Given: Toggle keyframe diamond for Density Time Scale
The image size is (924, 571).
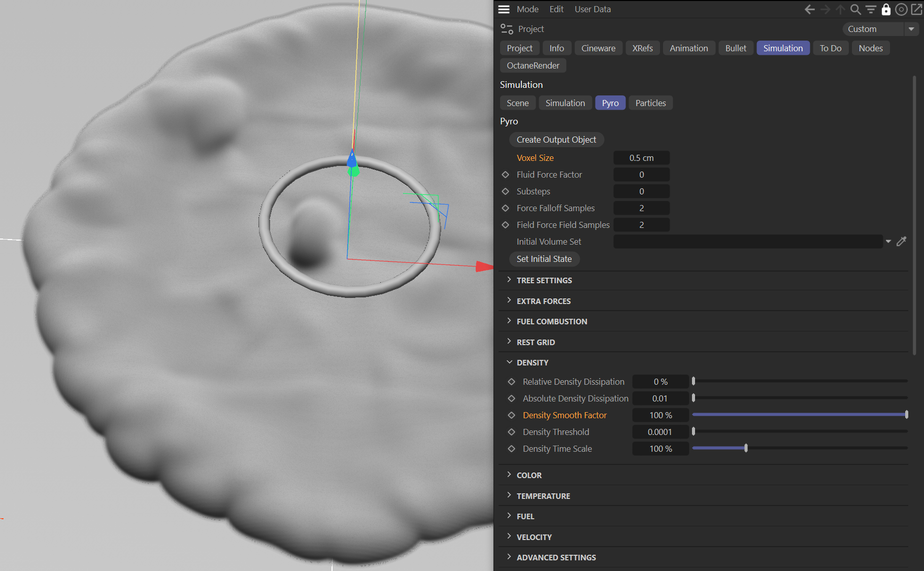Looking at the screenshot, I should [x=511, y=449].
